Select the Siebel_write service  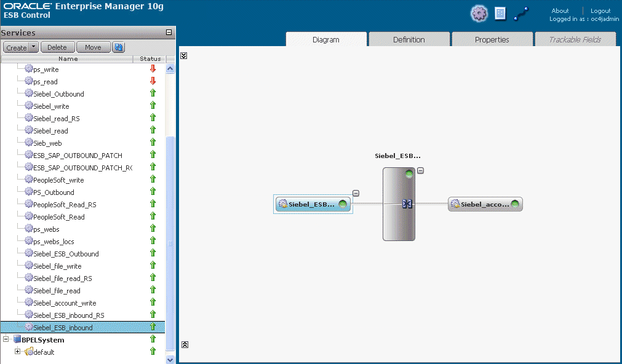coord(51,106)
